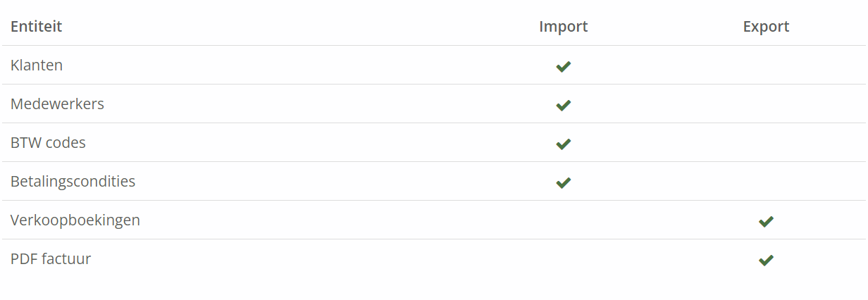This screenshot has height=300, width=868.
Task: Select the Import column header
Action: click(563, 27)
